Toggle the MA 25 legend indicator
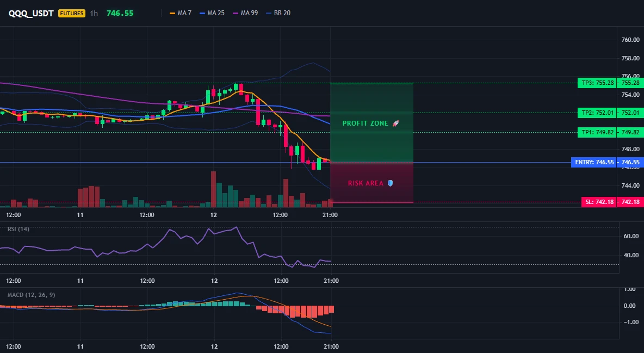Screen dimensions: 644x353 [212, 13]
